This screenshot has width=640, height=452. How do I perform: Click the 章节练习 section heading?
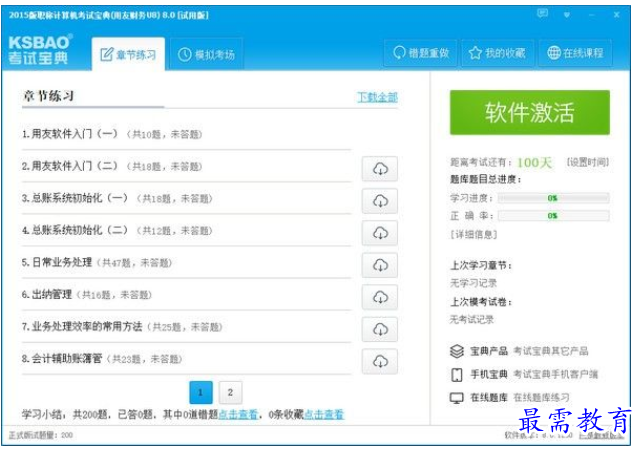[x=48, y=96]
